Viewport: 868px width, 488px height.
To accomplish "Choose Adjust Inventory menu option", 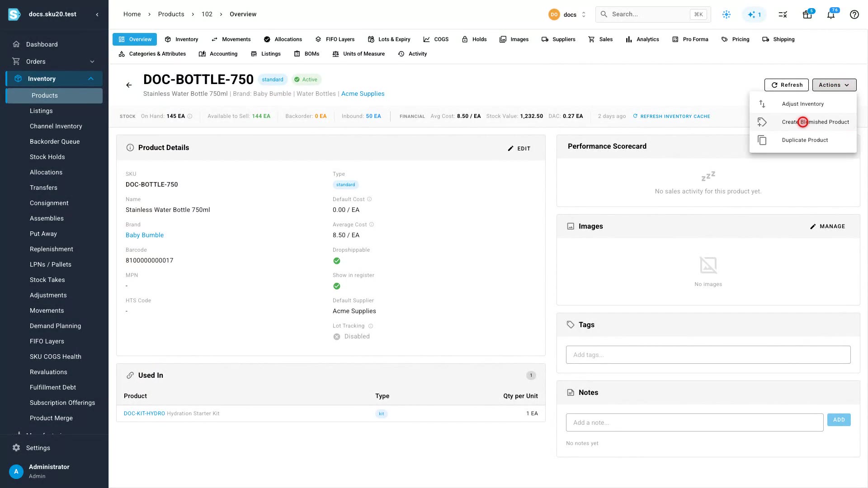I will 803,104.
